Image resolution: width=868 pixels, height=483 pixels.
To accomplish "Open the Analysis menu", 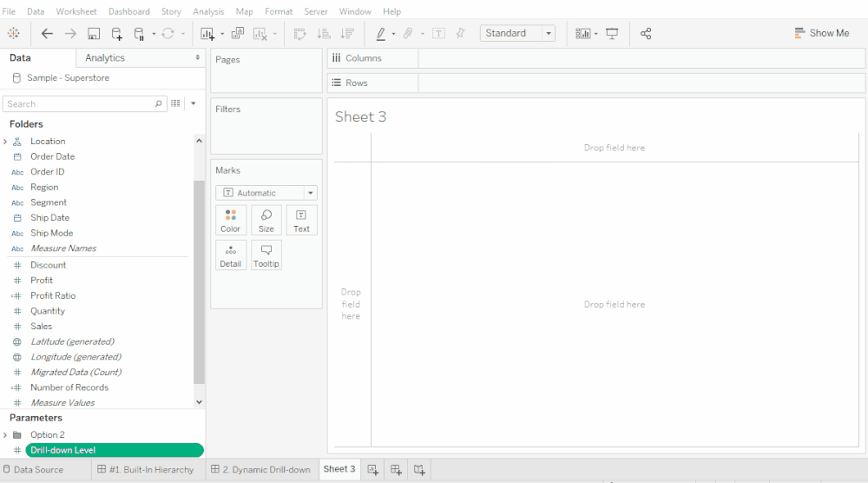I will [208, 11].
